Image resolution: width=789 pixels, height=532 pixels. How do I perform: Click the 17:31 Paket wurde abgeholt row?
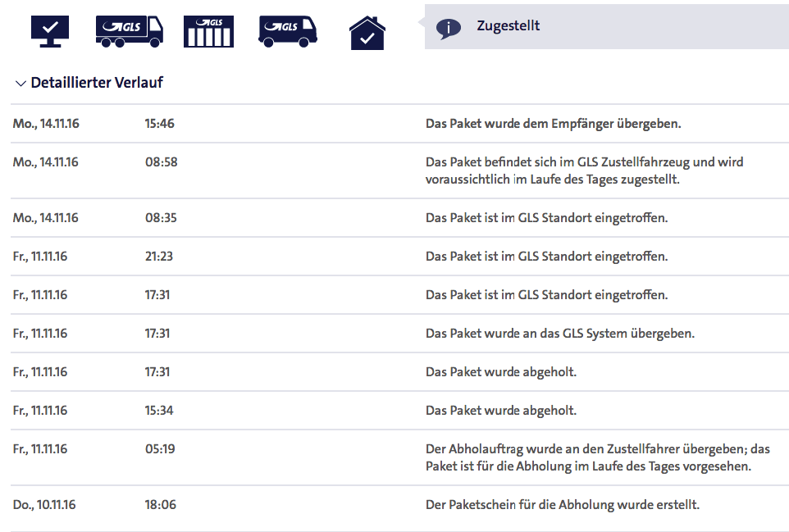(x=399, y=372)
